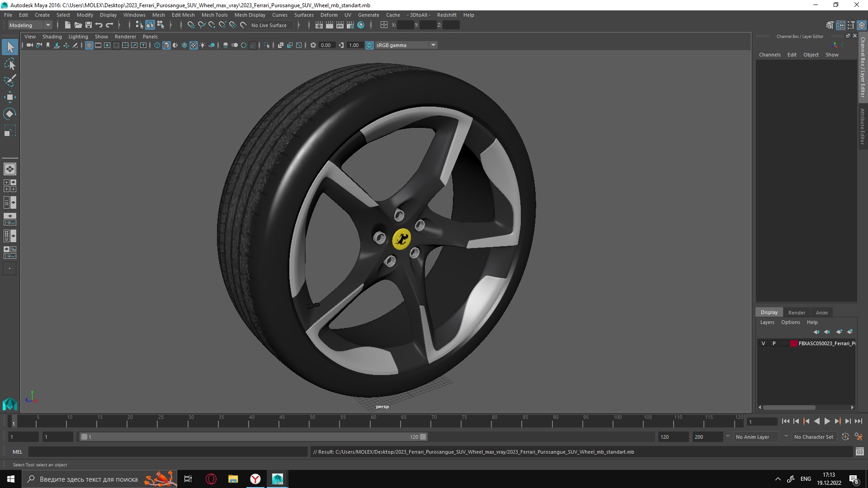Viewport: 868px width, 488px height.
Task: Open Render Settings clapperboard gear icon
Action: click(350, 25)
